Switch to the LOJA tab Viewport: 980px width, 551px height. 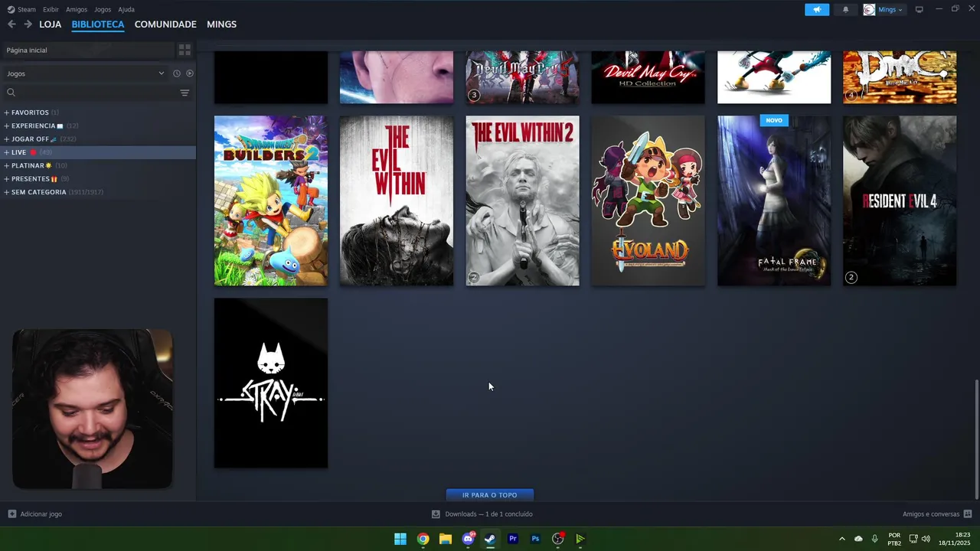[x=51, y=24]
